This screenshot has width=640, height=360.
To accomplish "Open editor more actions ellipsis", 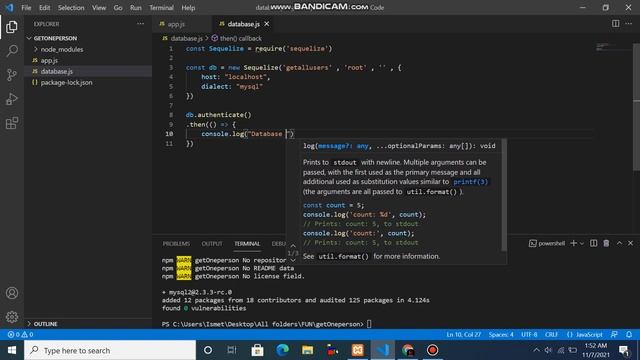I will [x=629, y=24].
